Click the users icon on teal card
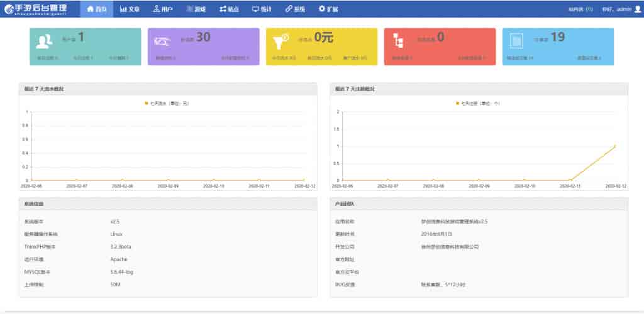Image resolution: width=644 pixels, height=314 pixels. pyautogui.click(x=44, y=41)
